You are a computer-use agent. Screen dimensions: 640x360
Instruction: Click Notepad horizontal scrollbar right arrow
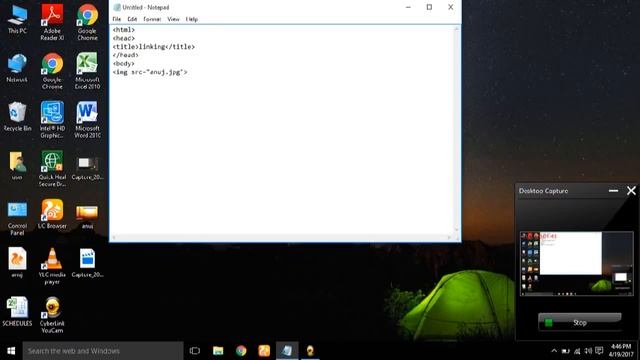pyautogui.click(x=449, y=237)
